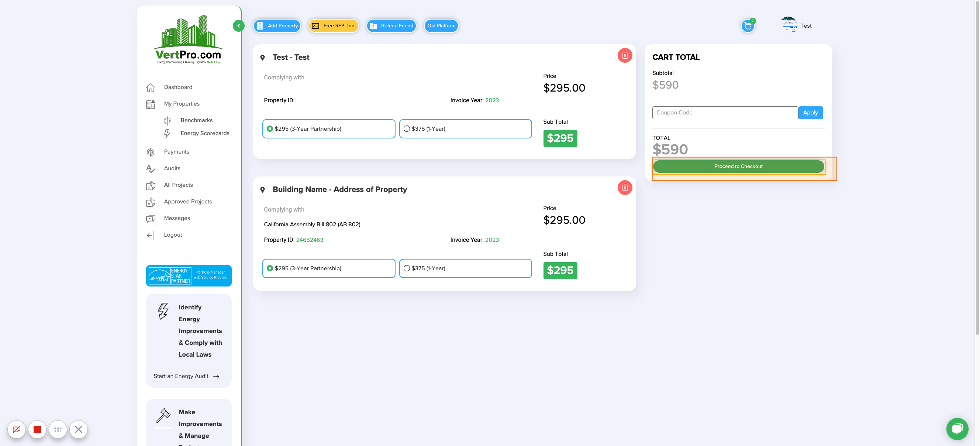Click Property ID 24652463
980x446 pixels.
(310, 240)
